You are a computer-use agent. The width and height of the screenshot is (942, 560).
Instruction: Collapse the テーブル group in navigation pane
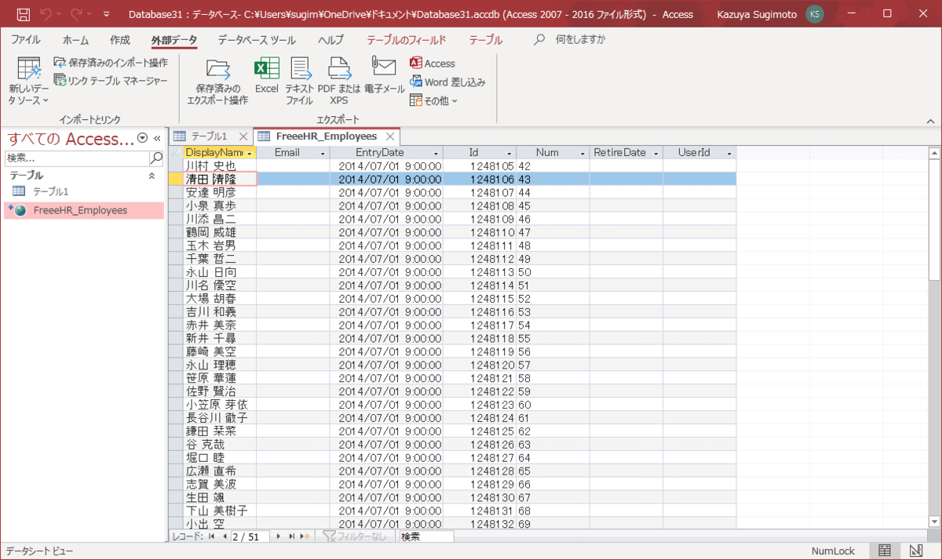coord(152,176)
